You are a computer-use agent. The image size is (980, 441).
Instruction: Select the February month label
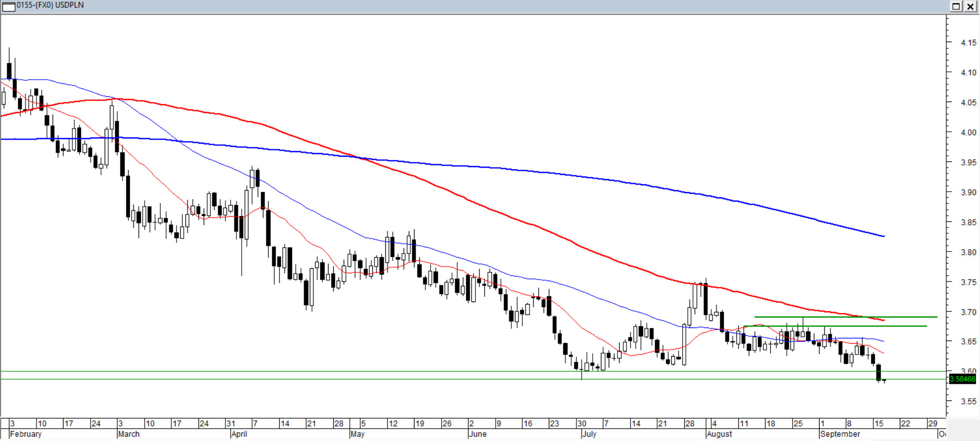click(x=26, y=434)
